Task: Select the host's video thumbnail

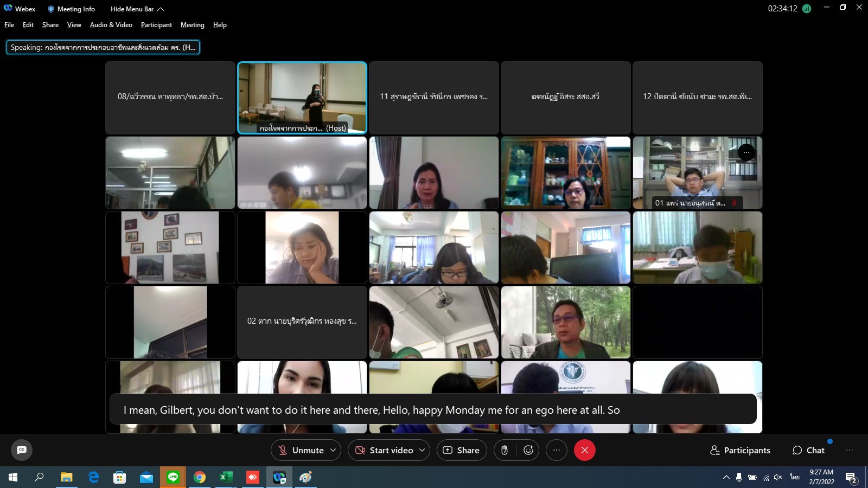Action: 302,98
